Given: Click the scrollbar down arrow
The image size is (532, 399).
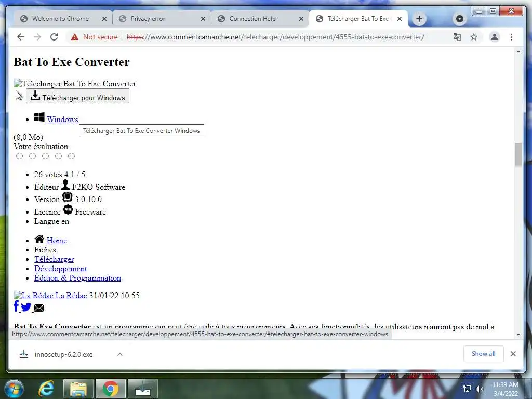Looking at the screenshot, I should pos(518,335).
